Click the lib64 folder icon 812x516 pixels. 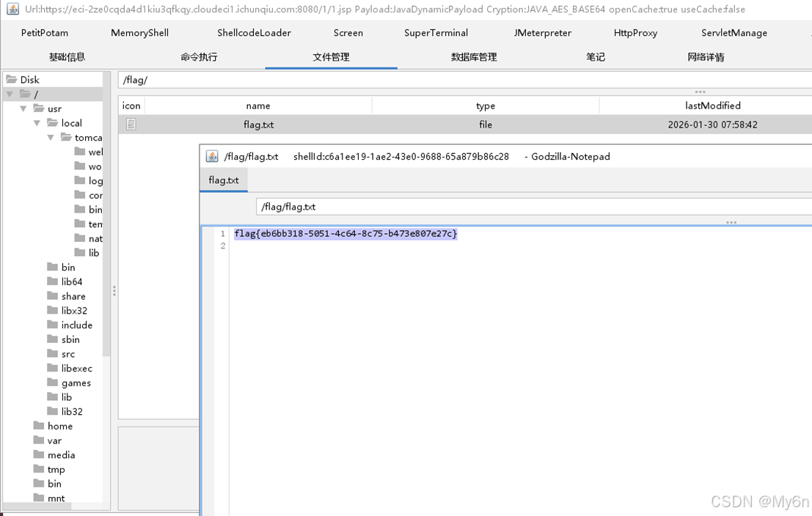click(x=52, y=281)
